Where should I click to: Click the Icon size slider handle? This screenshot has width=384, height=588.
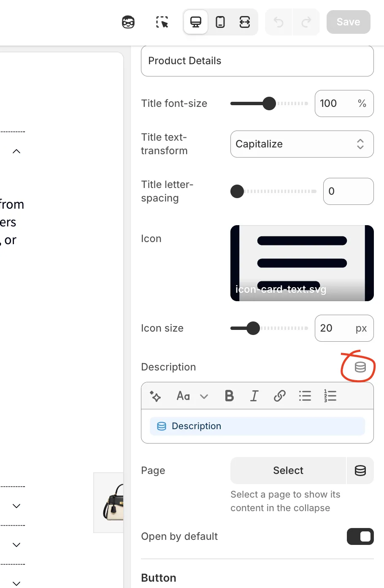253,328
